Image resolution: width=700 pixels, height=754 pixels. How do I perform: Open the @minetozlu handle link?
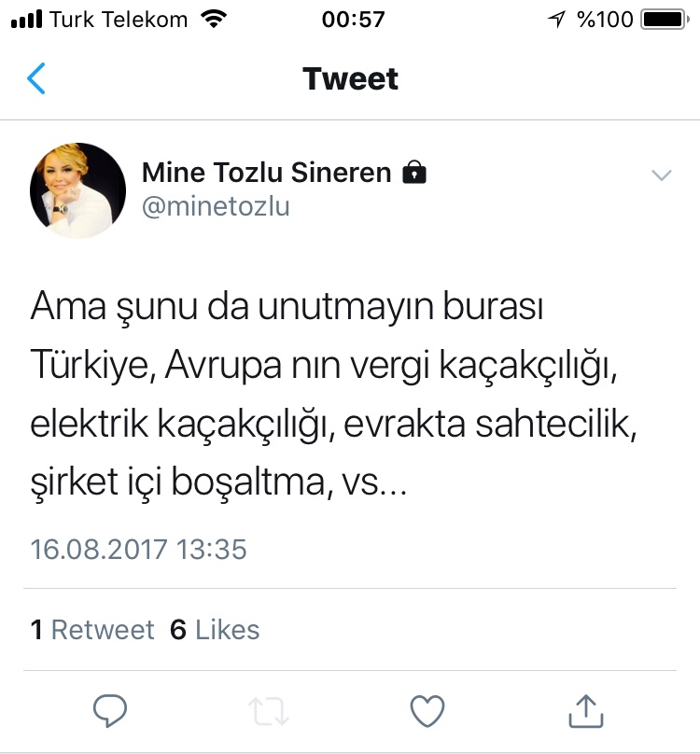(216, 207)
